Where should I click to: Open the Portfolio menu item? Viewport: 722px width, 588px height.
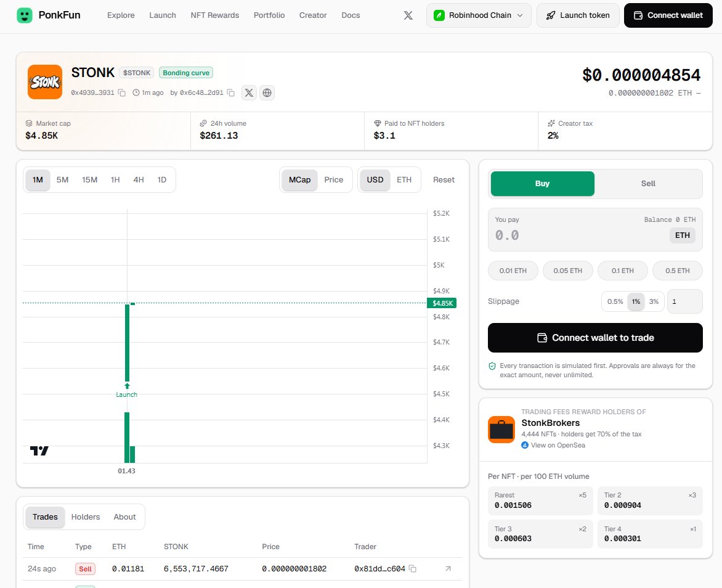(x=269, y=15)
